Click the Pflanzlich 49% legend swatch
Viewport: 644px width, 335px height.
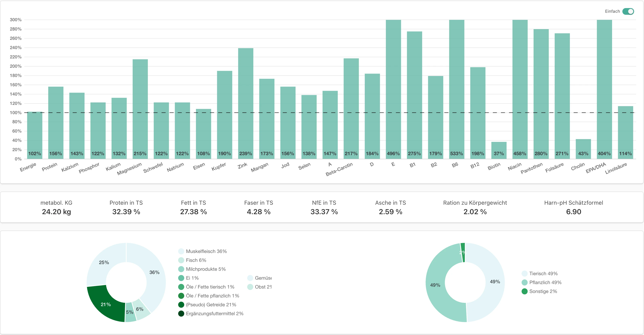pyautogui.click(x=524, y=282)
